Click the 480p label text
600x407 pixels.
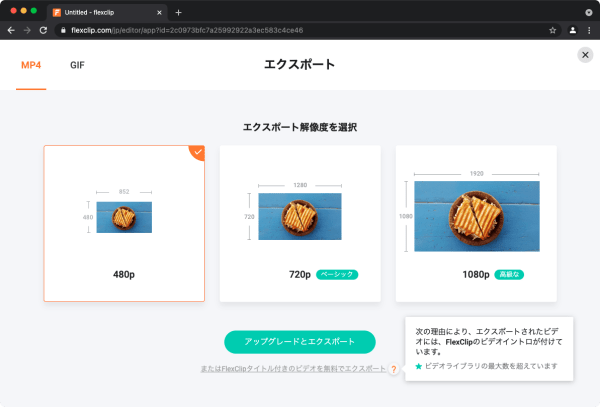(x=124, y=274)
